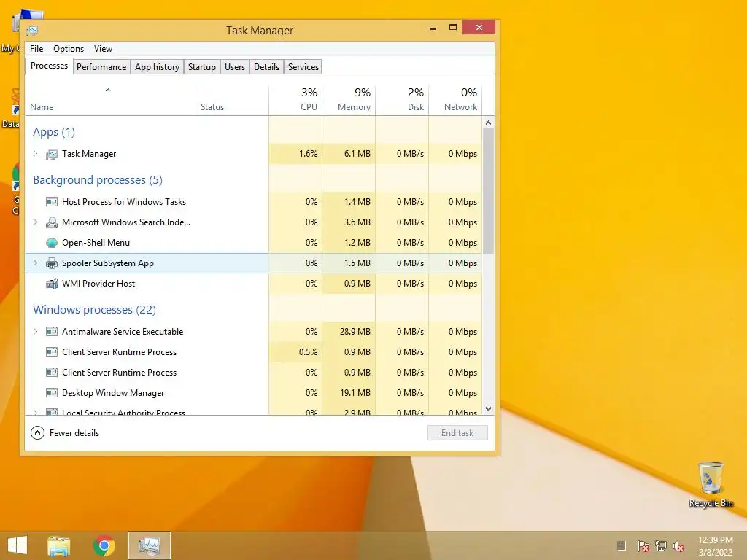Click the Task Manager process row icon
Image resolution: width=747 pixels, height=560 pixels.
point(52,155)
